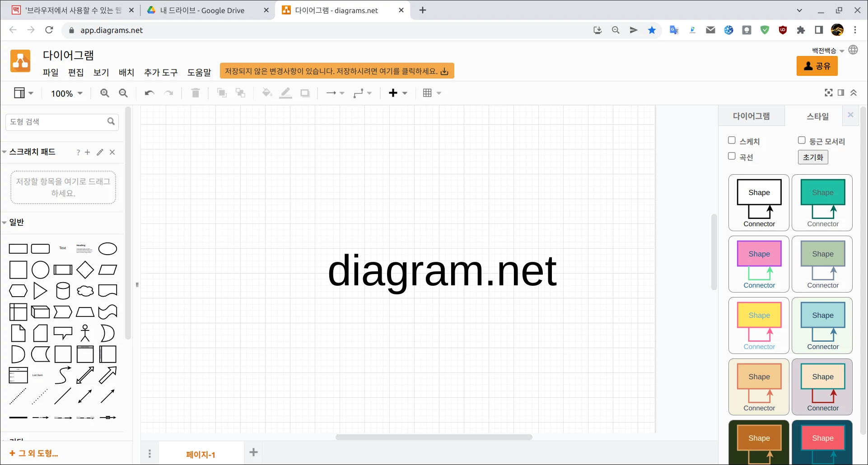Open scratchpad help question mark
Image resolution: width=868 pixels, height=465 pixels.
pos(78,153)
